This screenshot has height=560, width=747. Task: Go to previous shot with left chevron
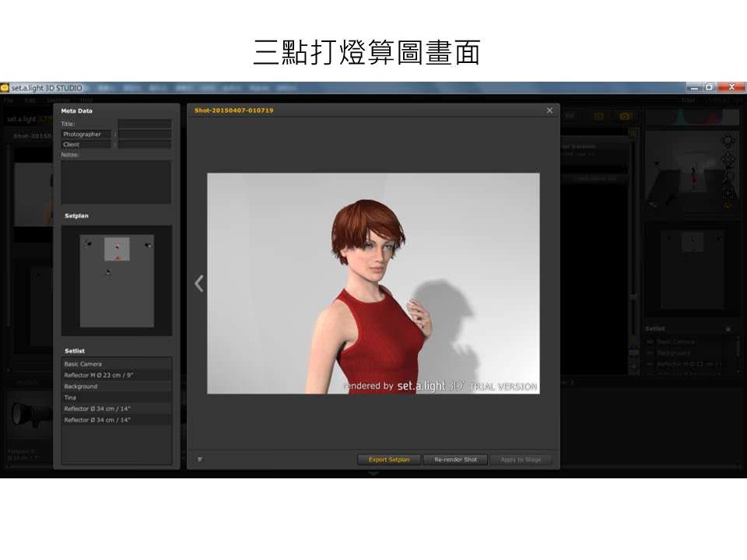[198, 283]
